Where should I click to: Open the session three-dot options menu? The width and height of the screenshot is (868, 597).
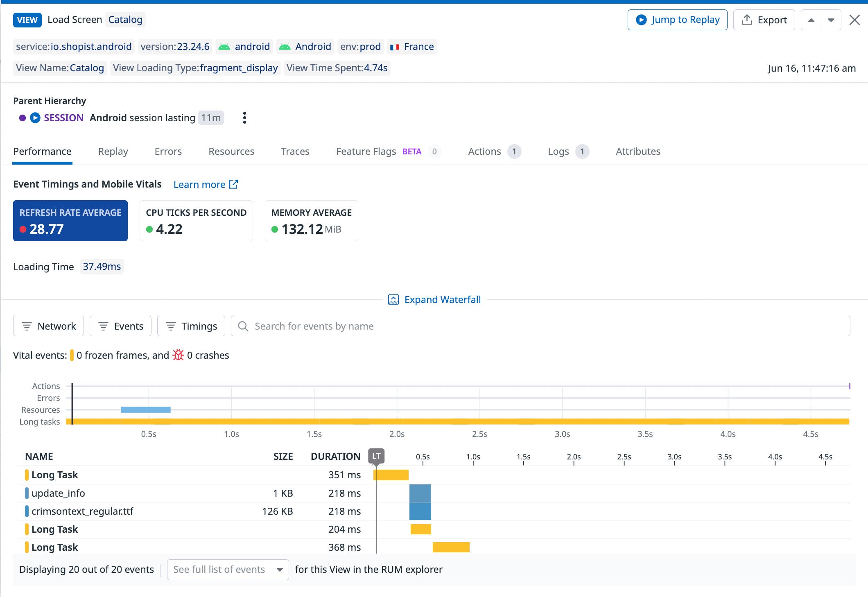[x=244, y=118]
